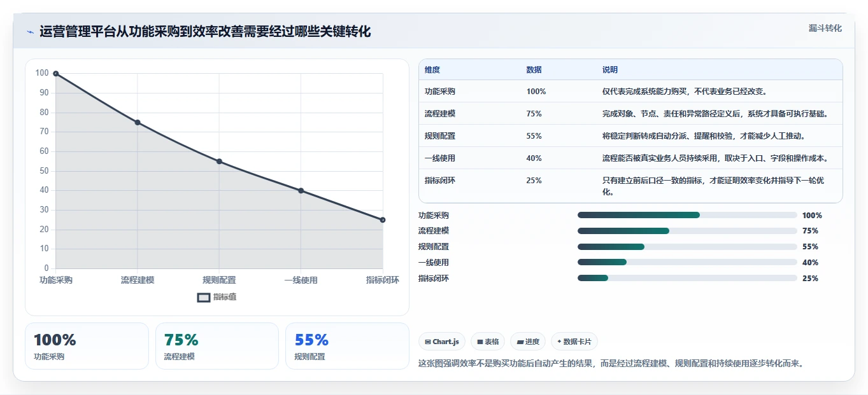Click the 75% value in the table
868x395 pixels.
[x=534, y=114]
